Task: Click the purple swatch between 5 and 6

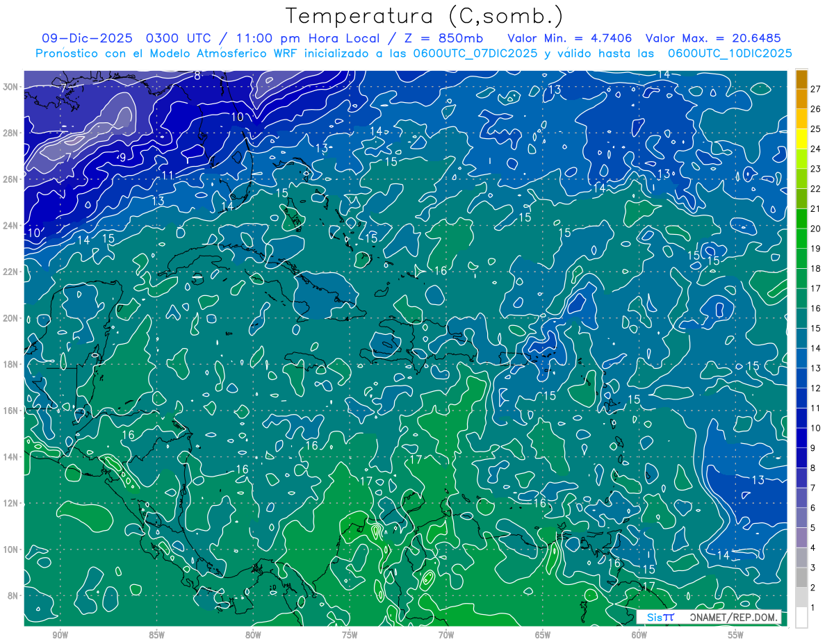Action: [801, 518]
